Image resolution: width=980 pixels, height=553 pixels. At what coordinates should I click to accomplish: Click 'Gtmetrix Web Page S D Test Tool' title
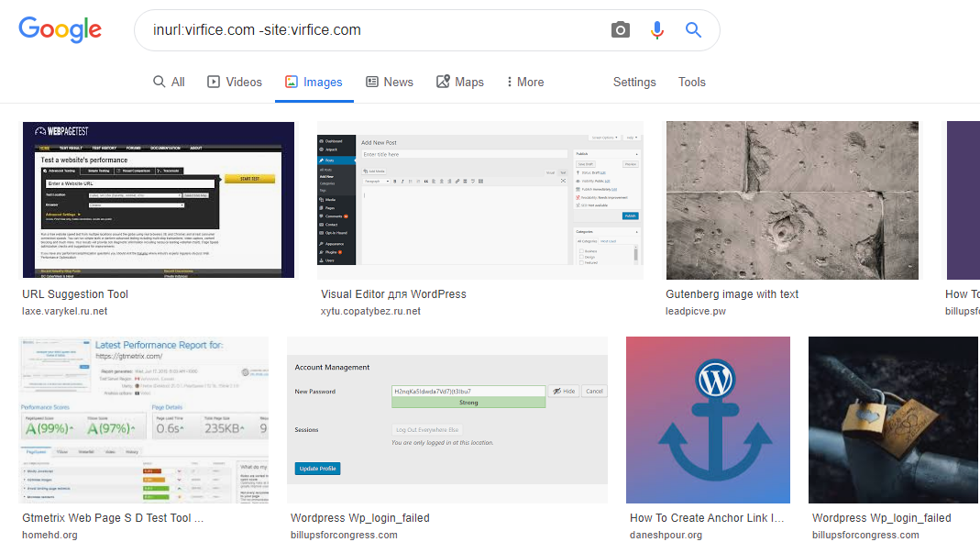[113, 518]
